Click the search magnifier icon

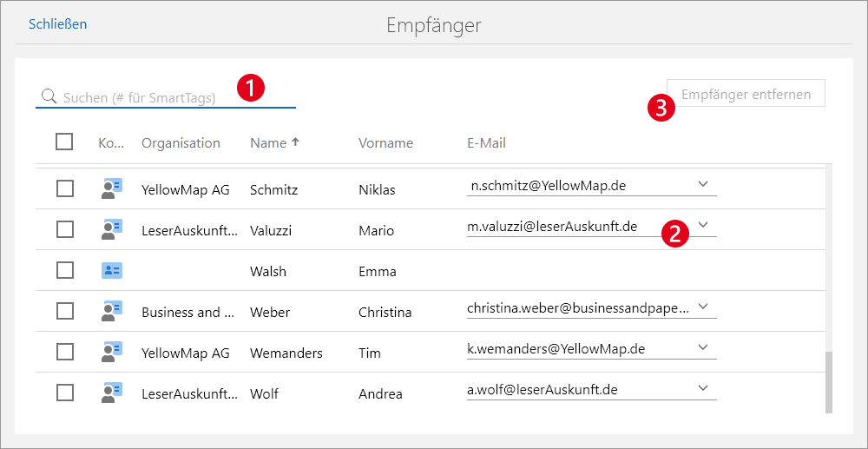(49, 97)
